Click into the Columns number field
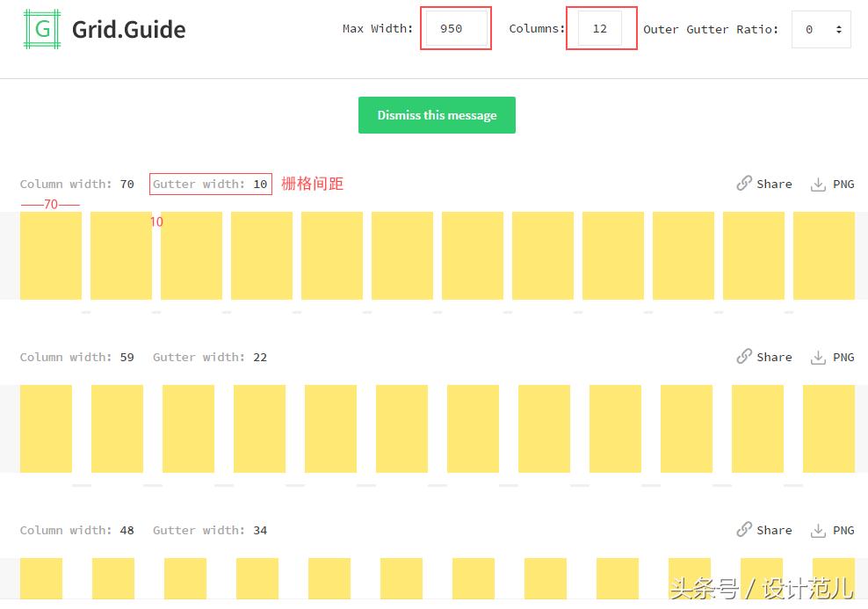This screenshot has height=609, width=868. [601, 29]
